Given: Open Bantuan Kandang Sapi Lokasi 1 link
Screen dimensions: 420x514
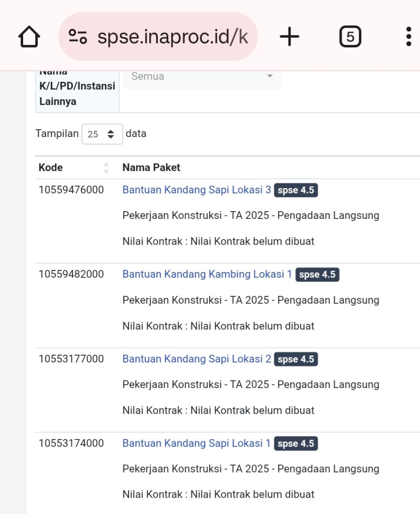Looking at the screenshot, I should [x=197, y=443].
